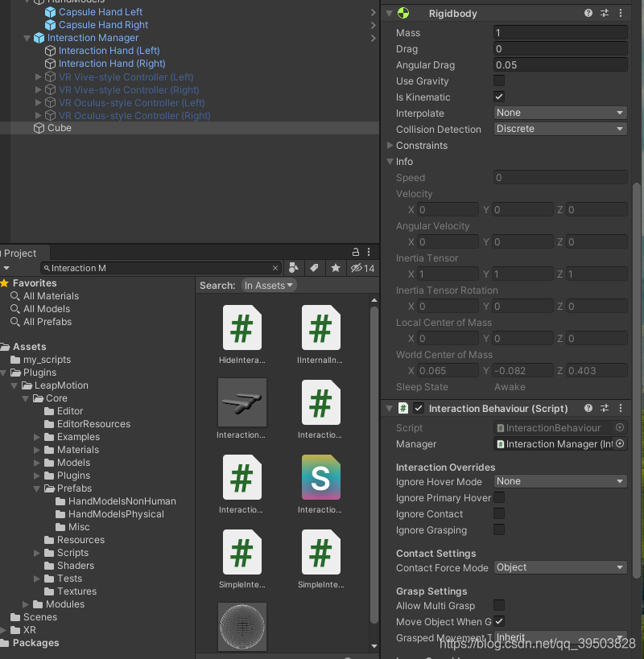
Task: Switch to the Project tab
Action: tap(23, 253)
